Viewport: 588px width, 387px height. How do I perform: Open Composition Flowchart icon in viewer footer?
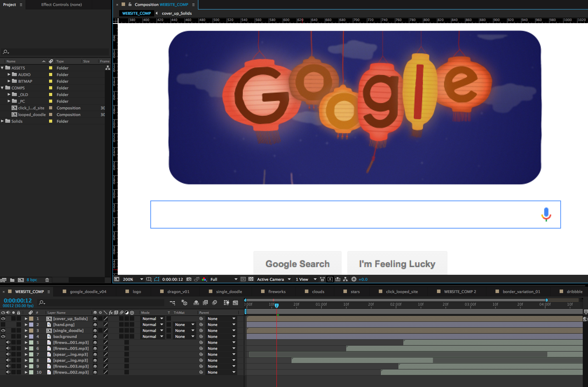(x=346, y=279)
